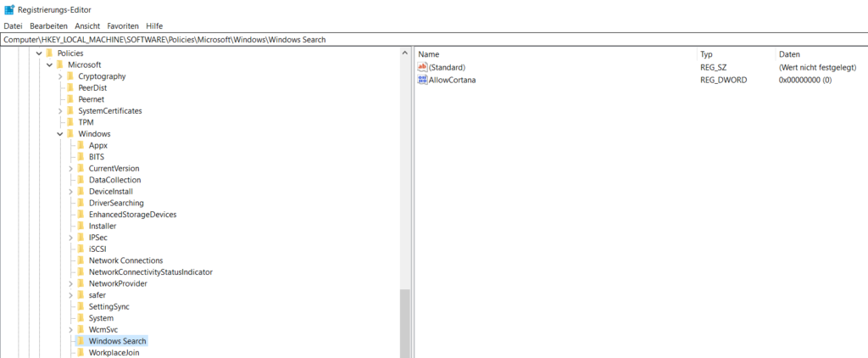Expand the NetworkProvider key
The image size is (868, 358).
(70, 283)
